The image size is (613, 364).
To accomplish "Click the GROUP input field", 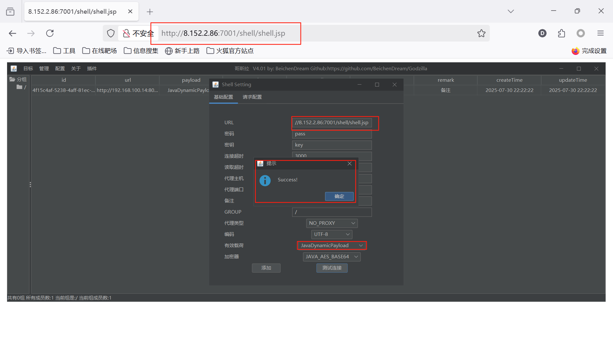I will click(332, 212).
